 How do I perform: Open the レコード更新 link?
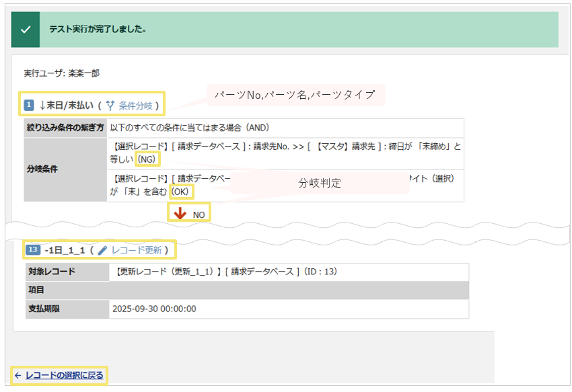point(137,250)
